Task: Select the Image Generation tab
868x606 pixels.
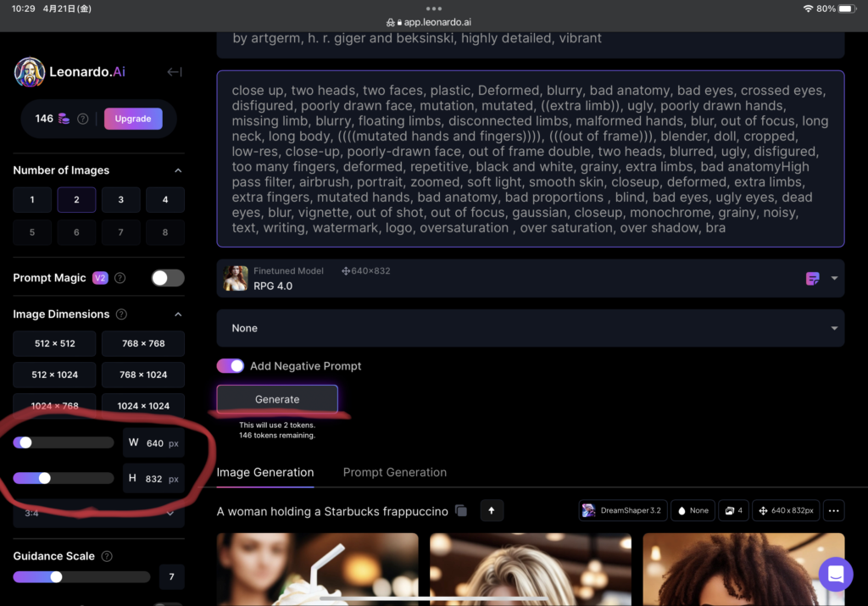Action: point(265,472)
